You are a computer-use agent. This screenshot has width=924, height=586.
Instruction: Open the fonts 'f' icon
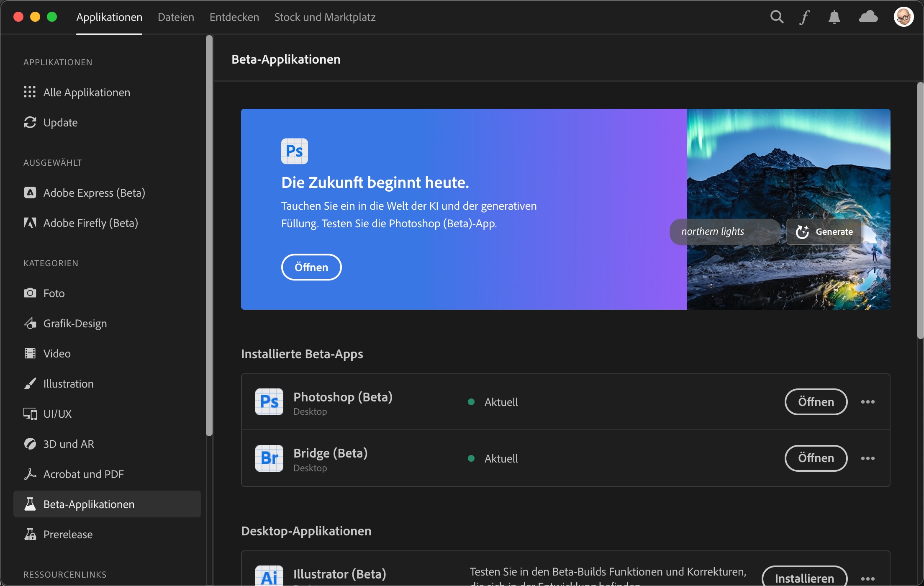(804, 17)
